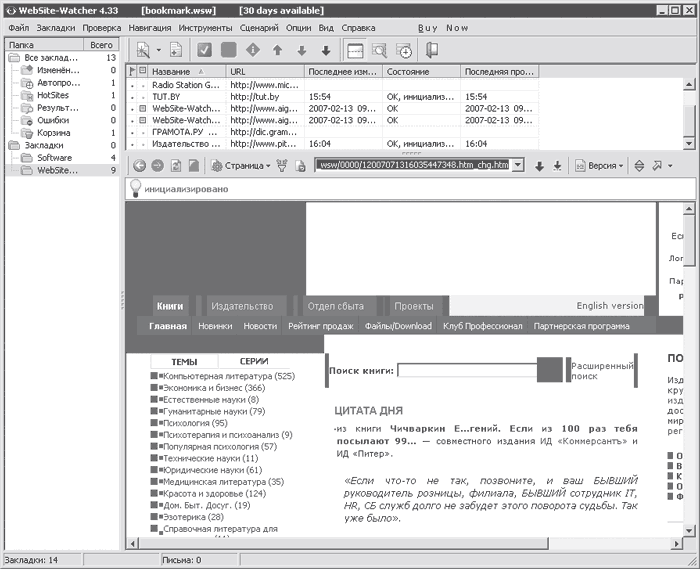Screen dimensions: 700x569
Task: Click the page with lock icon
Action: [x=301, y=166]
